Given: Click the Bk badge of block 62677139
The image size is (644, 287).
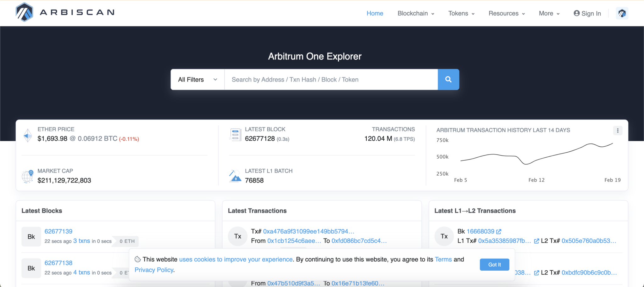Looking at the screenshot, I should tap(31, 236).
